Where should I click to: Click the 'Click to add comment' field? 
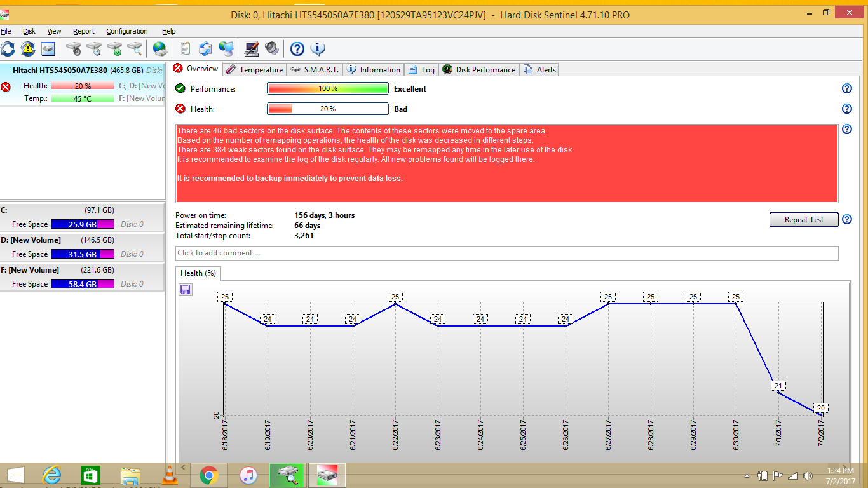click(x=506, y=253)
